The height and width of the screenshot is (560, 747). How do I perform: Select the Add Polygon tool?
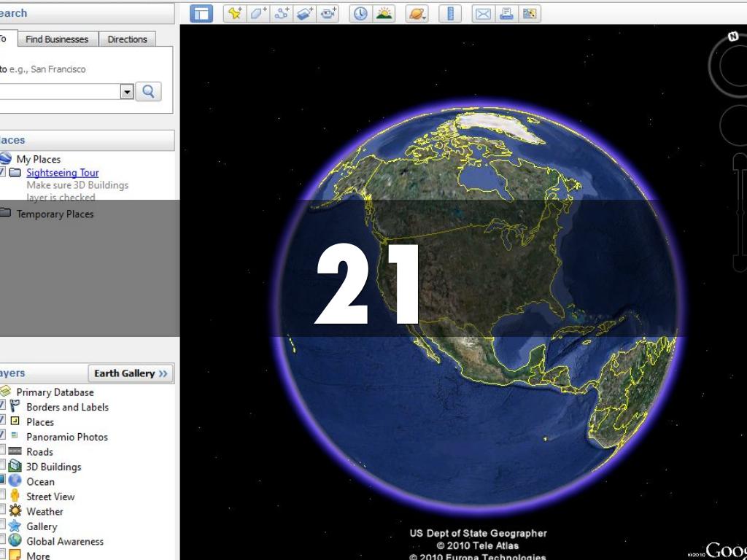pyautogui.click(x=258, y=13)
